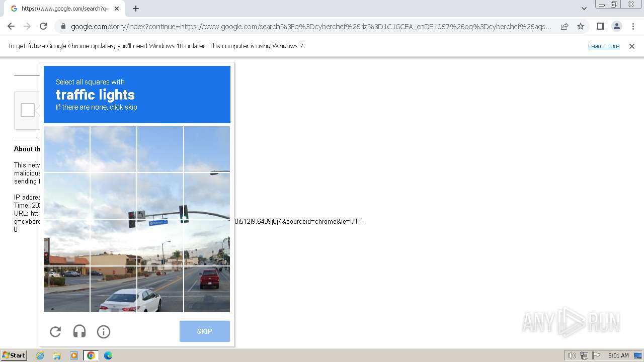Select the tile with the orange-roofed building

click(x=66, y=242)
